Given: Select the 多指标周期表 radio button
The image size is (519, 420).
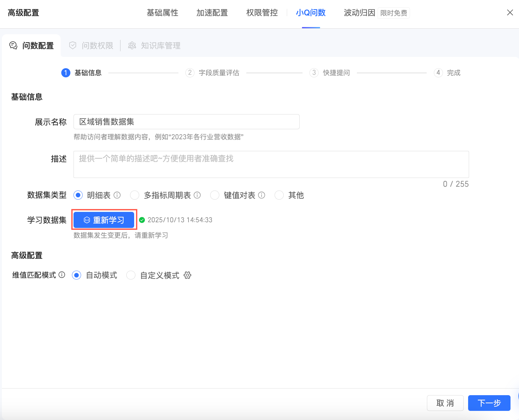Looking at the screenshot, I should 135,195.
